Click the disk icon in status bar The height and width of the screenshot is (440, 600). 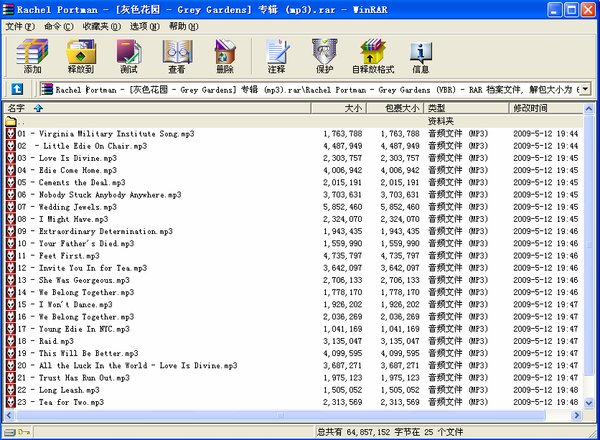10,432
